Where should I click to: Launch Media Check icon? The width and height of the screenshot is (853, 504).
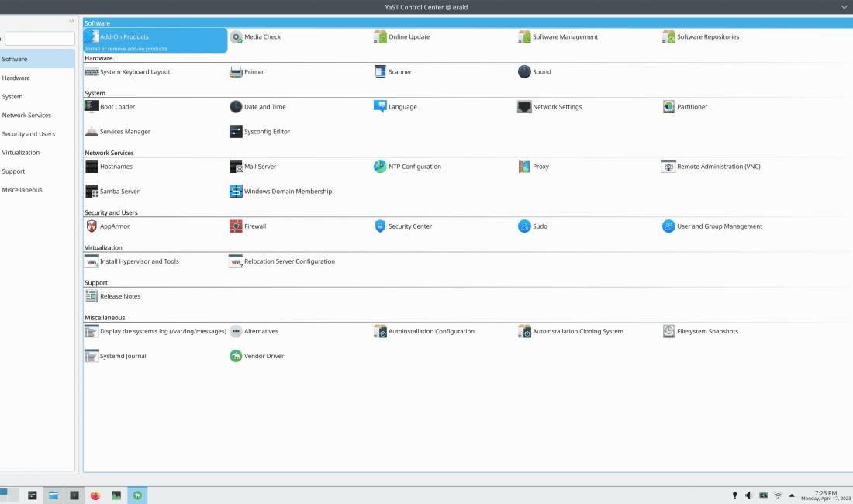point(236,37)
